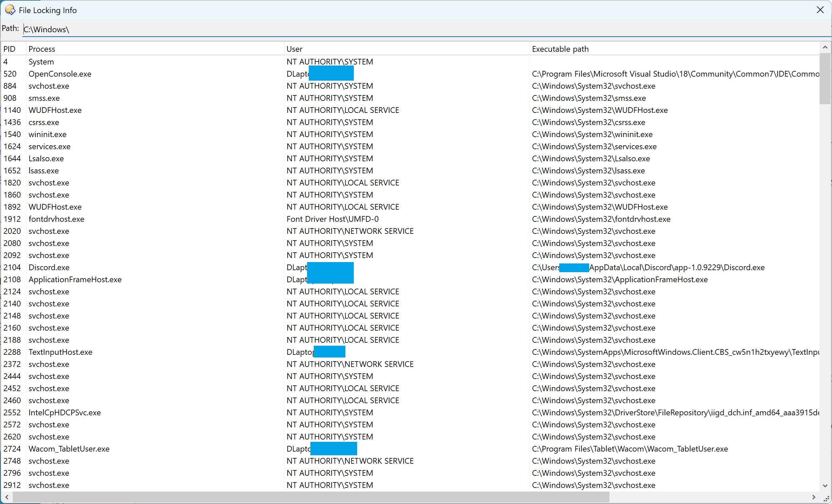Select the ApplicationFrameHost.exe row
This screenshot has width=832, height=504.
(410, 280)
